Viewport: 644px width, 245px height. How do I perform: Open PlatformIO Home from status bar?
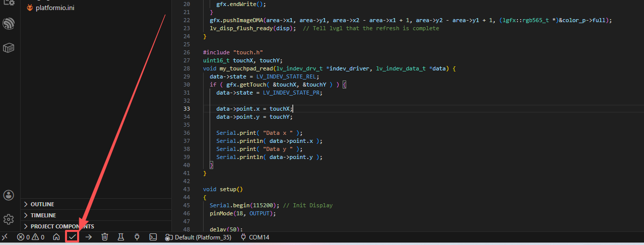[x=56, y=237]
